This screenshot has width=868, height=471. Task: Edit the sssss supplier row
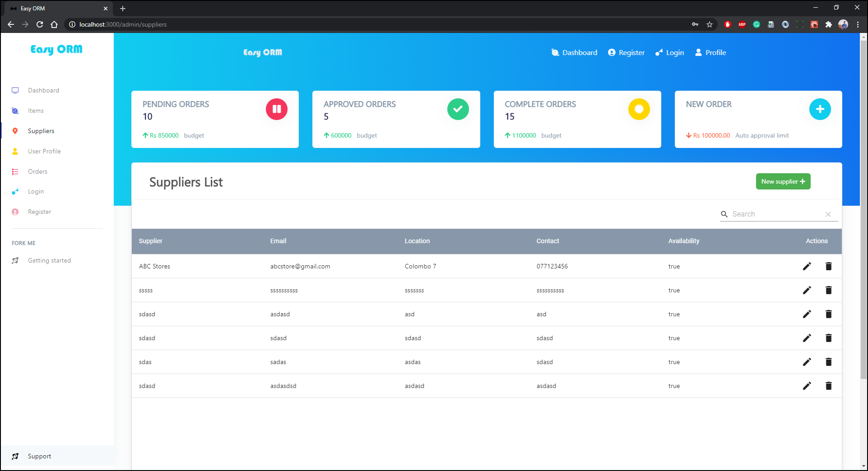click(x=807, y=290)
